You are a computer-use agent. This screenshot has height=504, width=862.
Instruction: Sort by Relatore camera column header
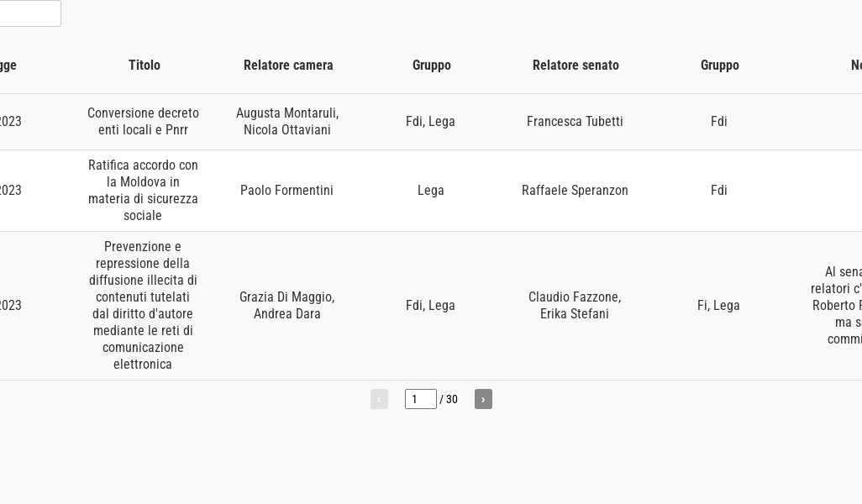288,65
